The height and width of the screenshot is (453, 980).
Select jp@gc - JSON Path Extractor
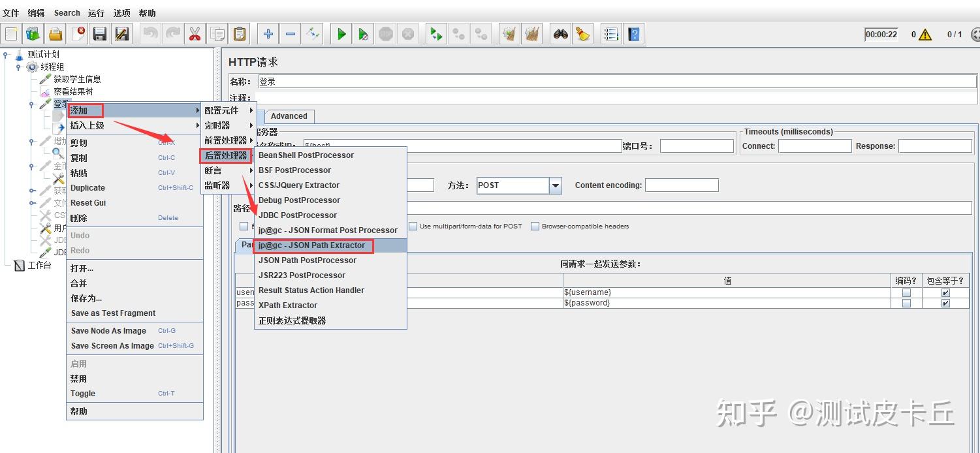[x=330, y=245]
